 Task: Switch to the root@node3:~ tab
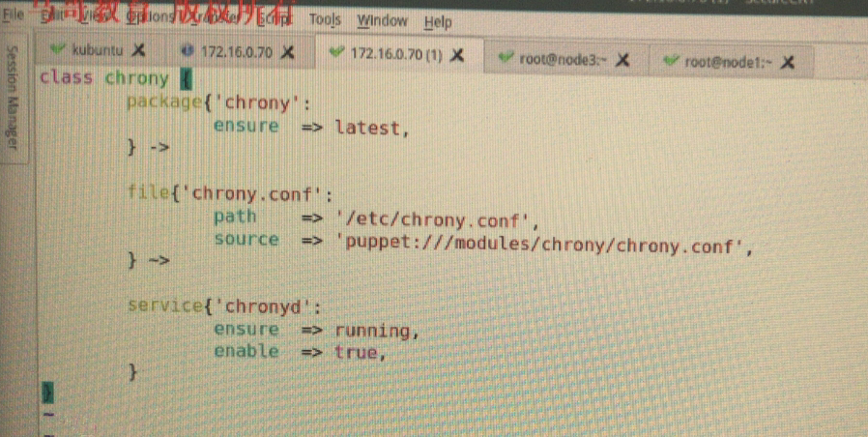pyautogui.click(x=563, y=59)
